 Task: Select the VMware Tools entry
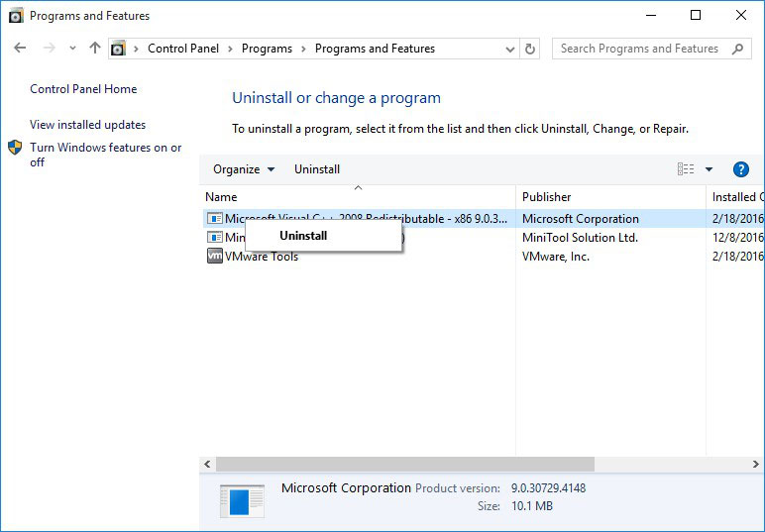pyautogui.click(x=262, y=257)
